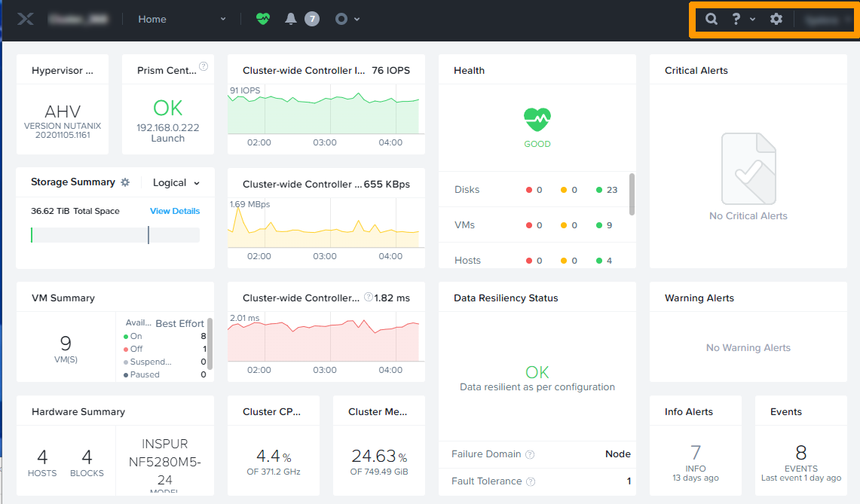This screenshot has height=504, width=860.
Task: Click Launch under Prism Central
Action: pyautogui.click(x=167, y=139)
